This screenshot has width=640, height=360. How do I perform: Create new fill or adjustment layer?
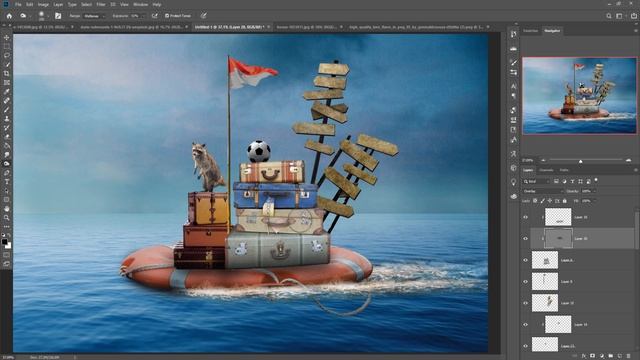tap(602, 356)
